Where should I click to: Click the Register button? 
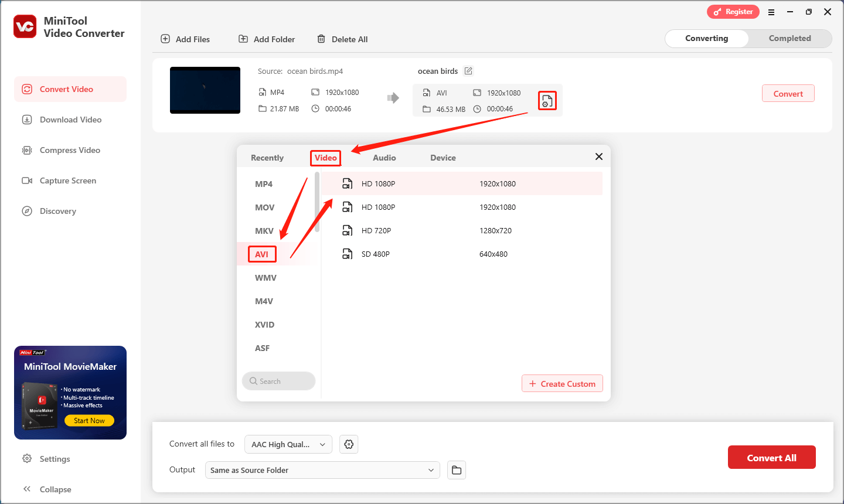[x=733, y=12]
